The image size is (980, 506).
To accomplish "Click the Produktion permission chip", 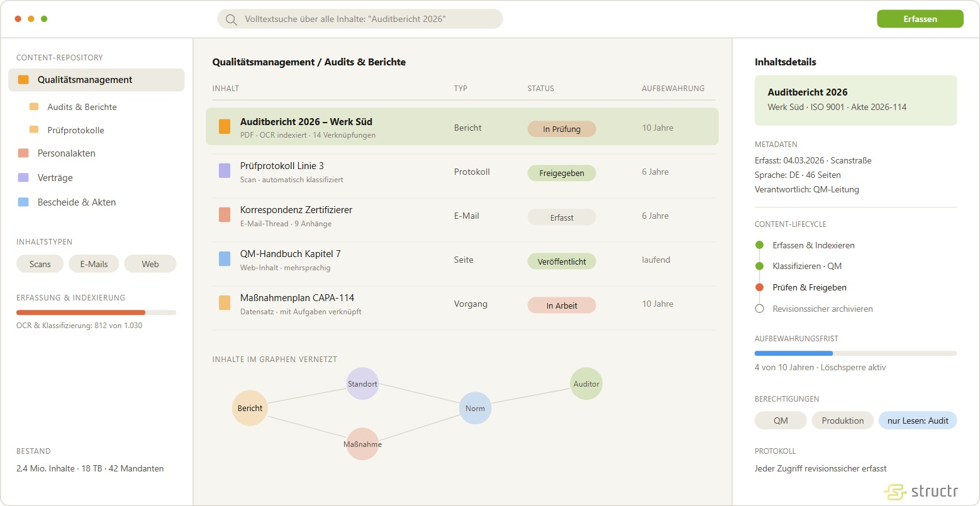I will tap(843, 421).
